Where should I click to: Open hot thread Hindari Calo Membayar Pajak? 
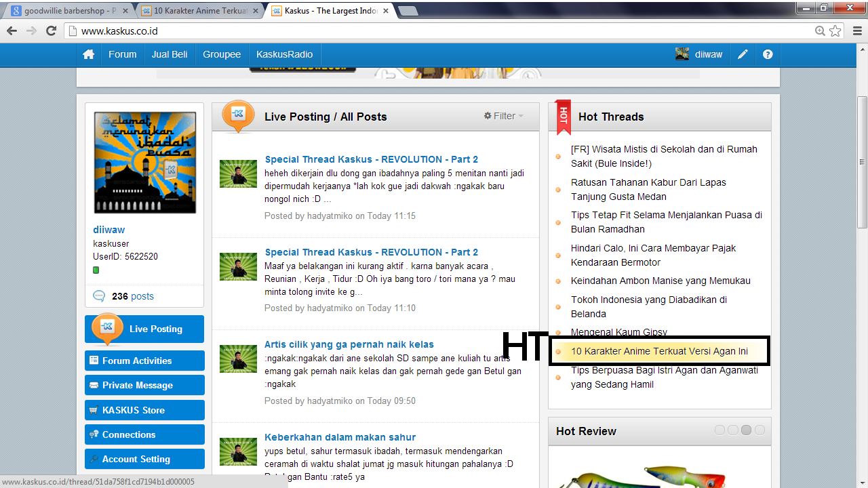point(653,255)
